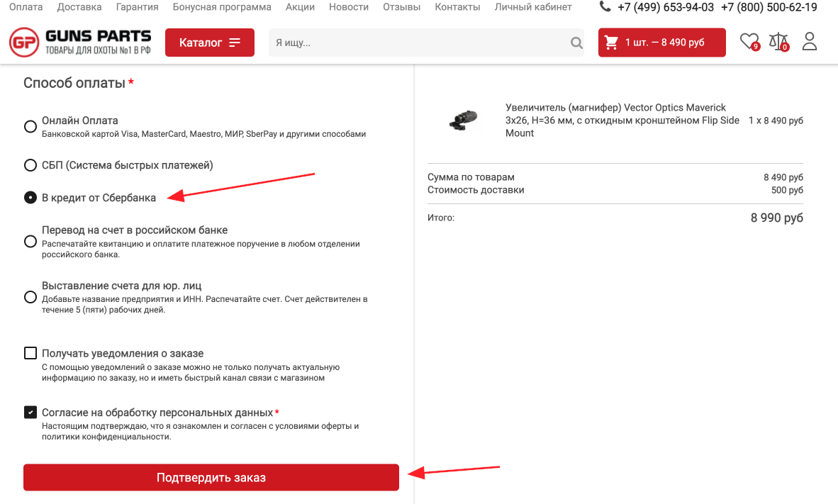Select СБП (Система быстрых платежей) option
This screenshot has height=504, width=838.
pos(30,165)
